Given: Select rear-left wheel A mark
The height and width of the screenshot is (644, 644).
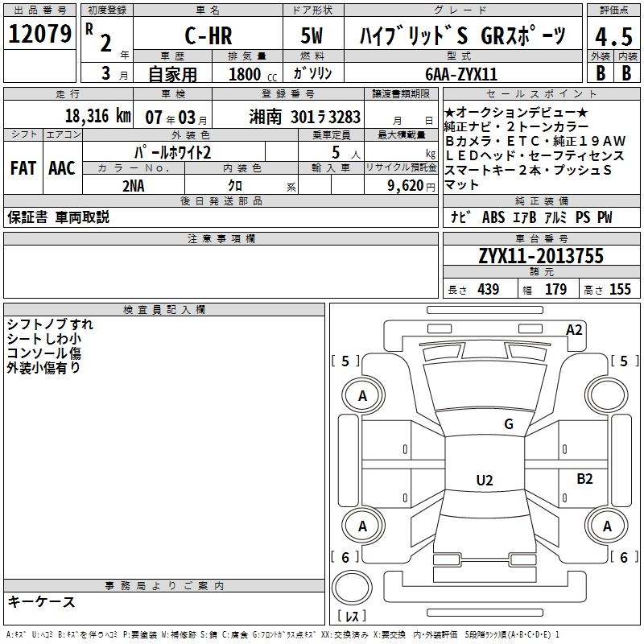Looking at the screenshot, I should (363, 526).
